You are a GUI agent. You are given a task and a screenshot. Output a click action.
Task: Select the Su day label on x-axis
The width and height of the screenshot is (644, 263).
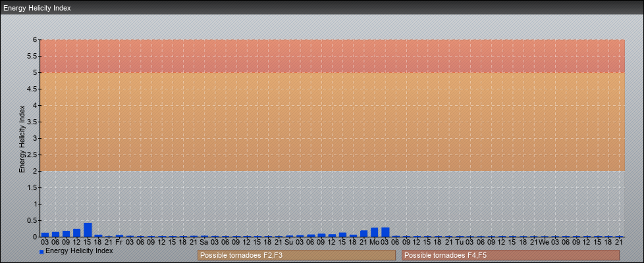[289, 242]
